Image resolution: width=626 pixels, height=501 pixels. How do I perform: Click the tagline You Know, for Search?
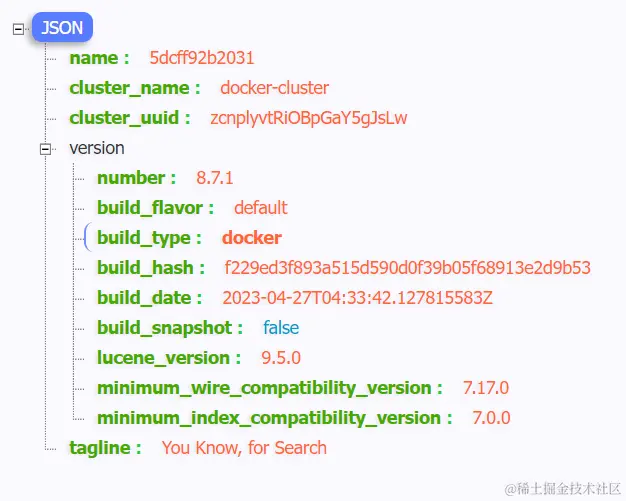(x=244, y=448)
